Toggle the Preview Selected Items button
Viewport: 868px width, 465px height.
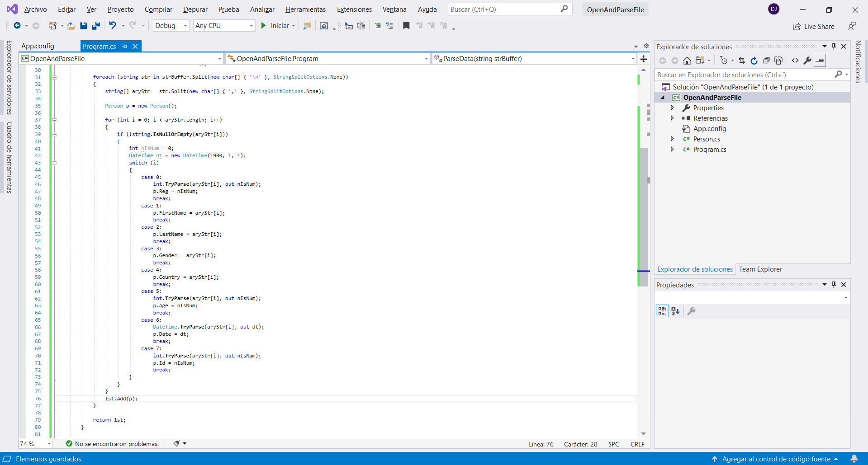click(820, 61)
